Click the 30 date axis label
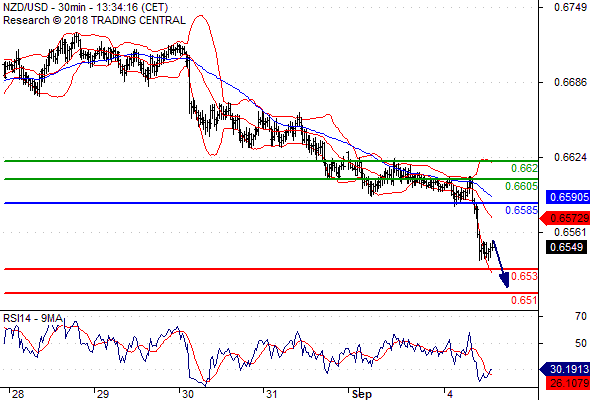The height and width of the screenshot is (400, 590). [188, 394]
